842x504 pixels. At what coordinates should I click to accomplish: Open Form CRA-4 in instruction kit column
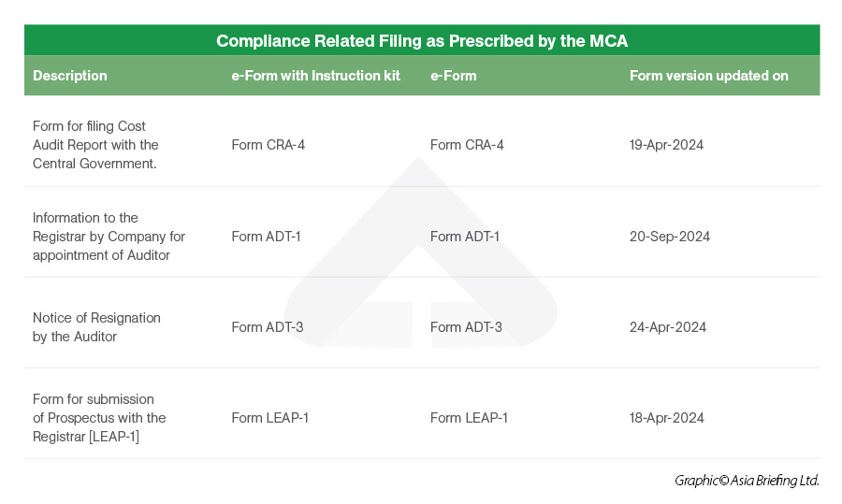click(268, 145)
